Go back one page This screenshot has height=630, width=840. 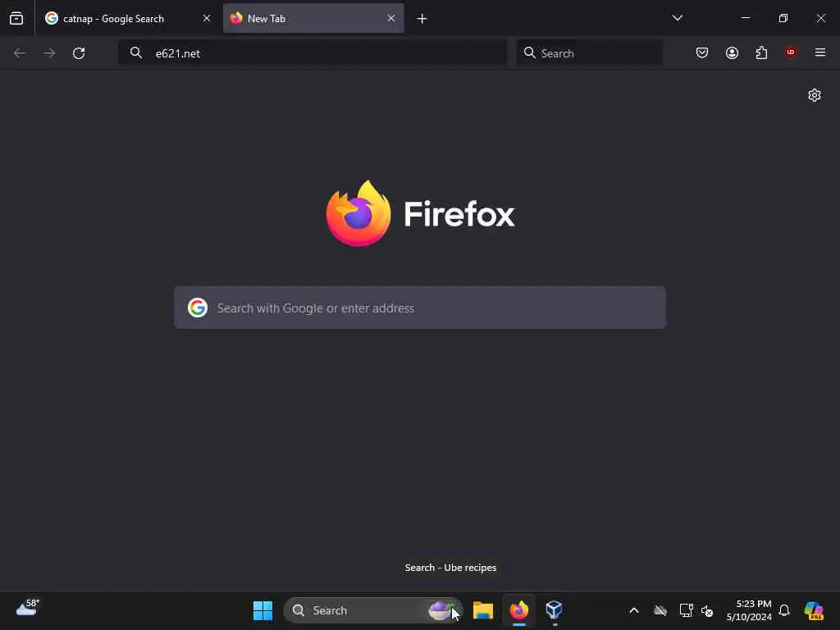tap(20, 53)
